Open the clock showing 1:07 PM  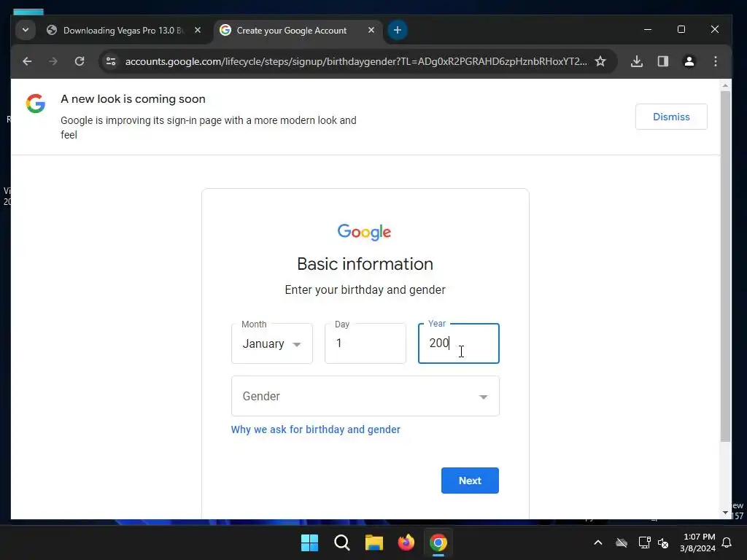click(x=697, y=542)
